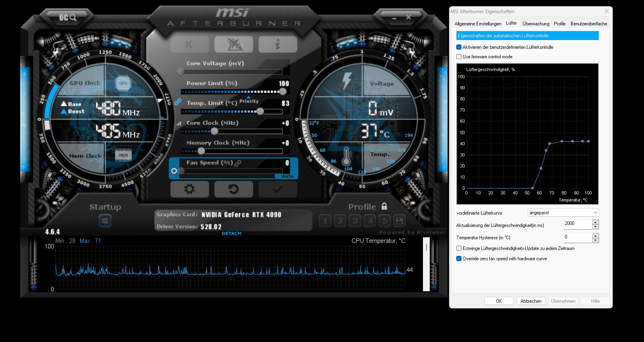
Task: Toggle the Auto fan speed button
Action: (287, 176)
